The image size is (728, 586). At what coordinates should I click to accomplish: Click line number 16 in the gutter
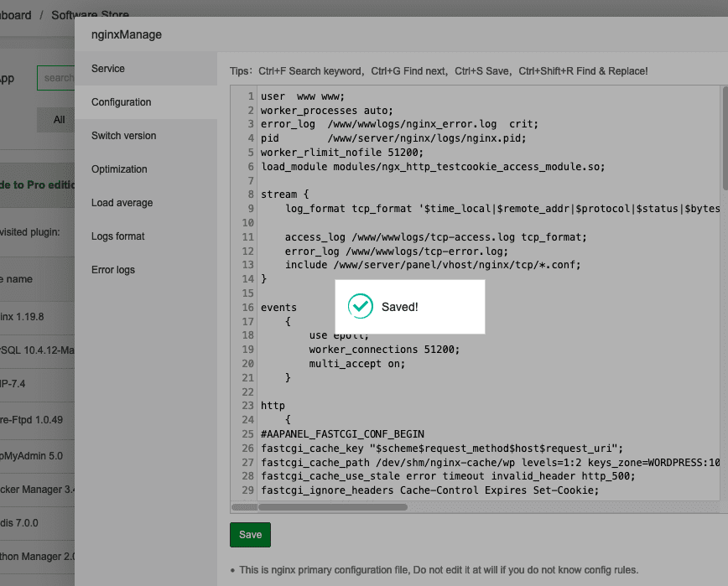[248, 308]
